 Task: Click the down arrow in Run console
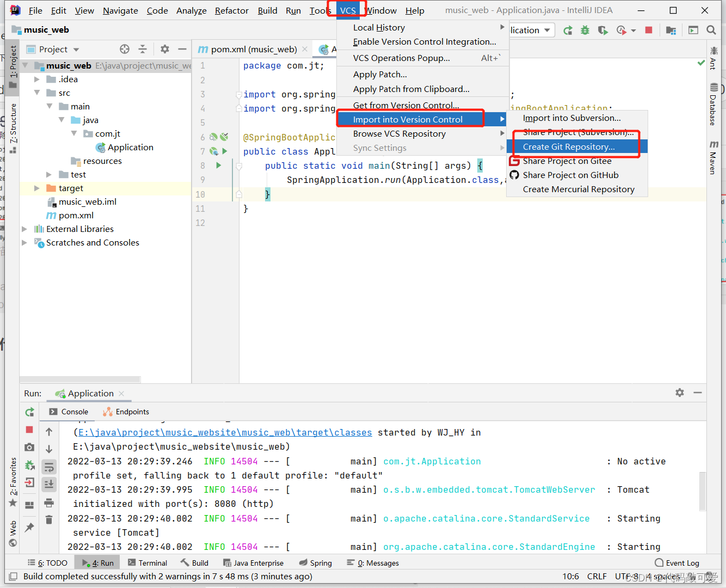point(49,449)
